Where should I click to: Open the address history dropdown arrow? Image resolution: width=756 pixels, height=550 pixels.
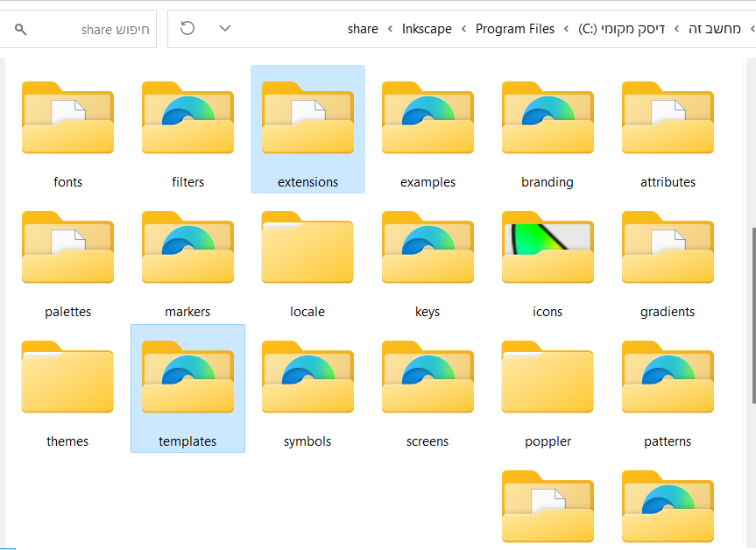coord(224,28)
